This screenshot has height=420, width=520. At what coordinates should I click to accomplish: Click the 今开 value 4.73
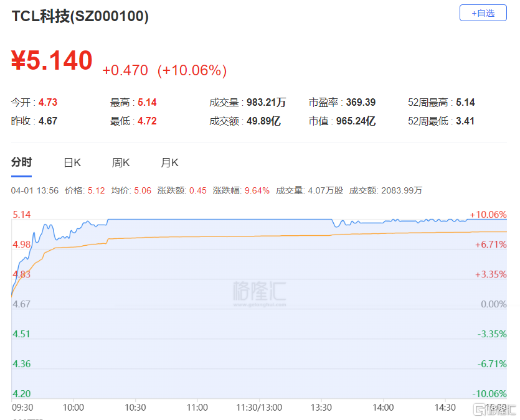(x=48, y=102)
